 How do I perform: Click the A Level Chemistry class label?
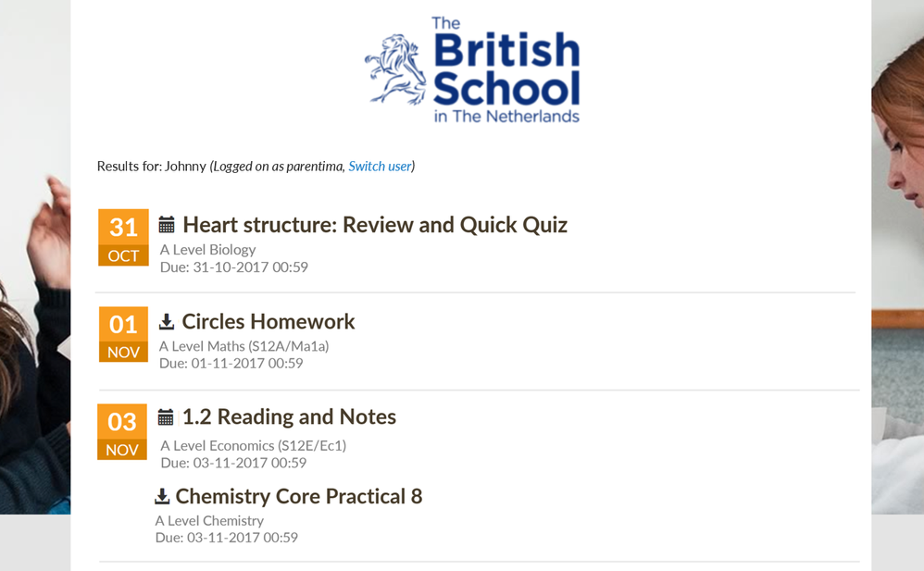pos(209,521)
